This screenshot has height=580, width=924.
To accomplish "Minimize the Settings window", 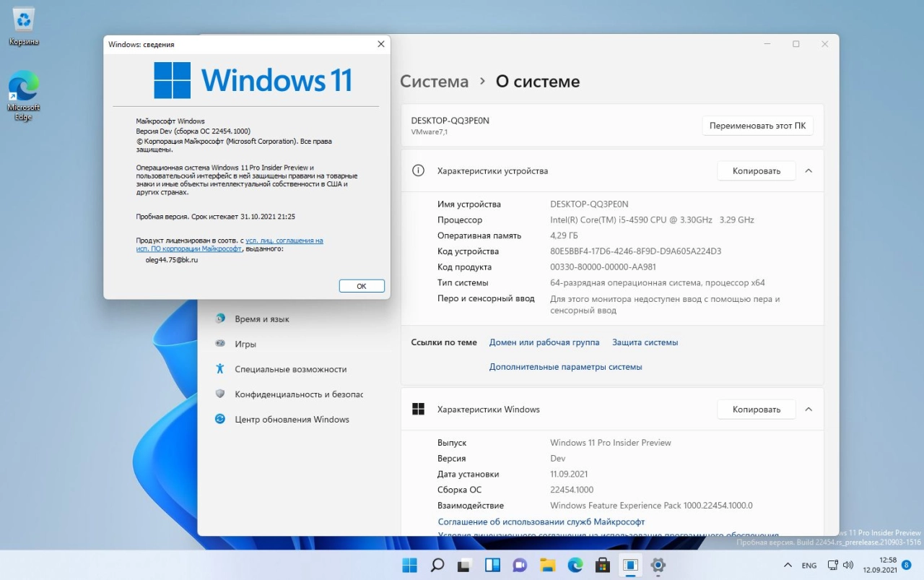I will 767,44.
